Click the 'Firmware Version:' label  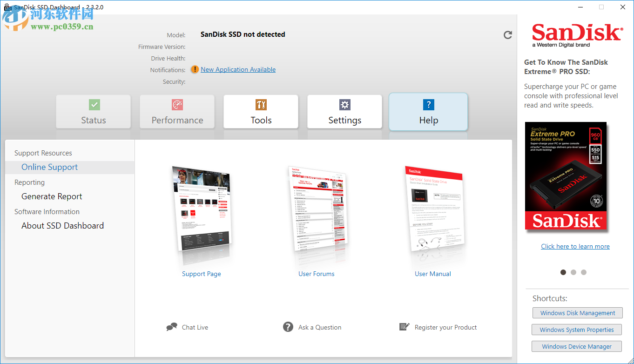click(x=162, y=47)
